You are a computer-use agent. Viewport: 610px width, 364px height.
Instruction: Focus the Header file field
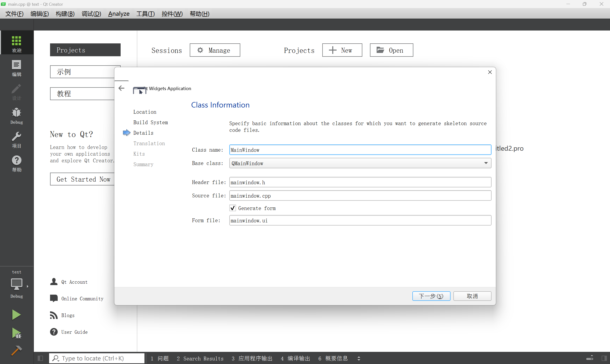point(360,182)
